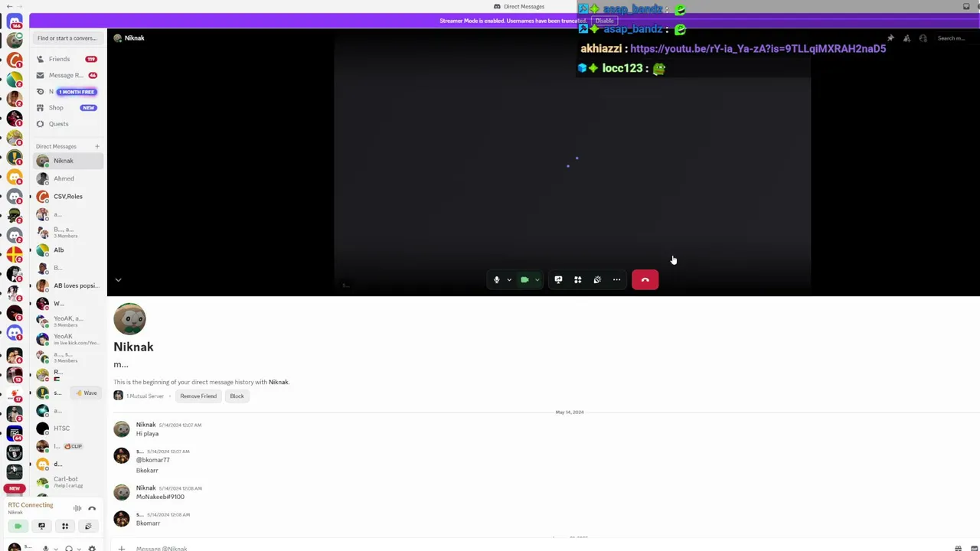Share screen from bottom-left voice panel
This screenshot has height=551, width=980.
click(41, 527)
